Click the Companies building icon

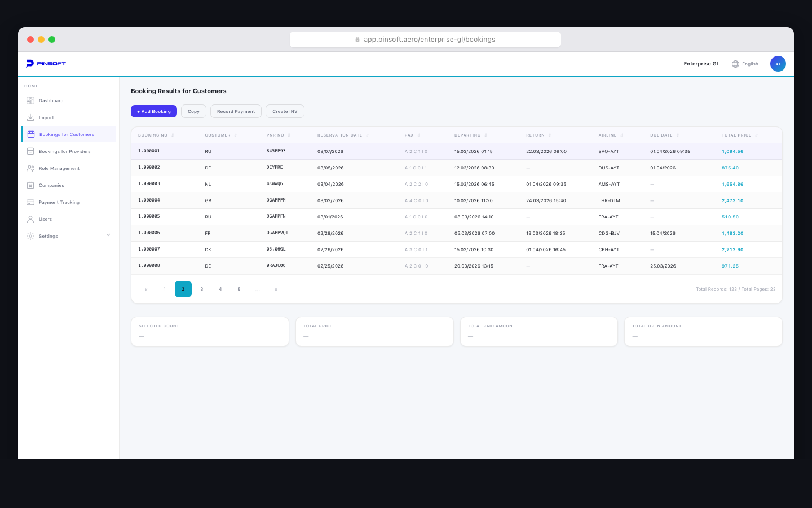coord(31,185)
